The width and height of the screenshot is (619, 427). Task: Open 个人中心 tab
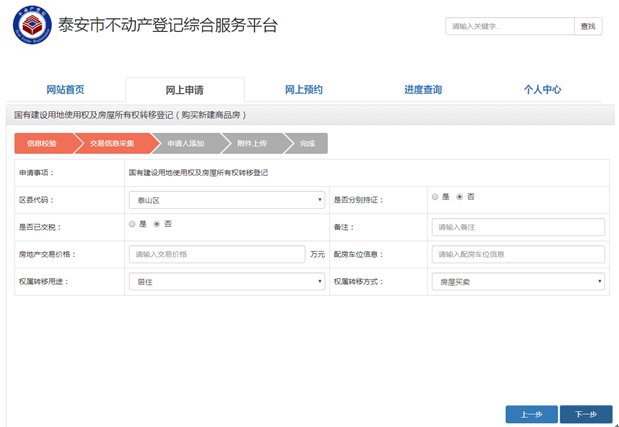click(542, 90)
